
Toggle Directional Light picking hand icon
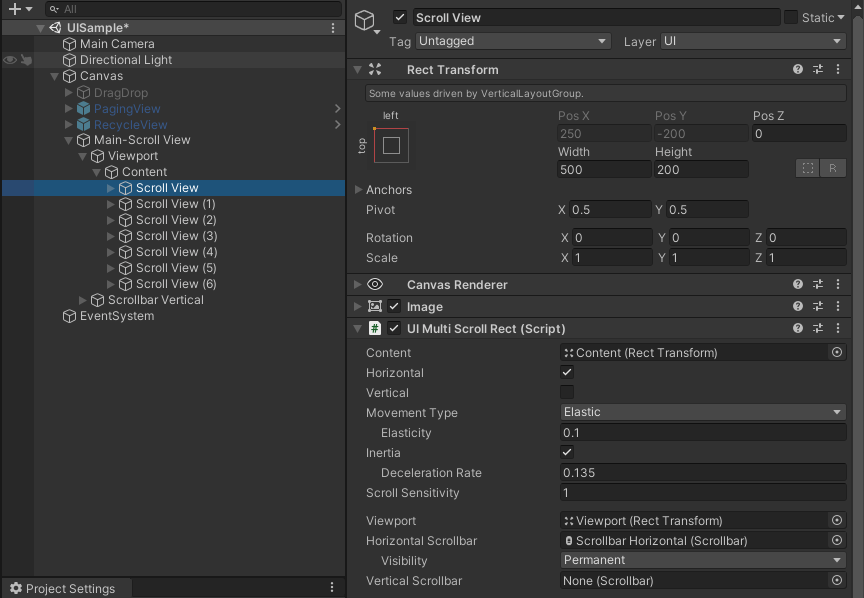(x=26, y=60)
